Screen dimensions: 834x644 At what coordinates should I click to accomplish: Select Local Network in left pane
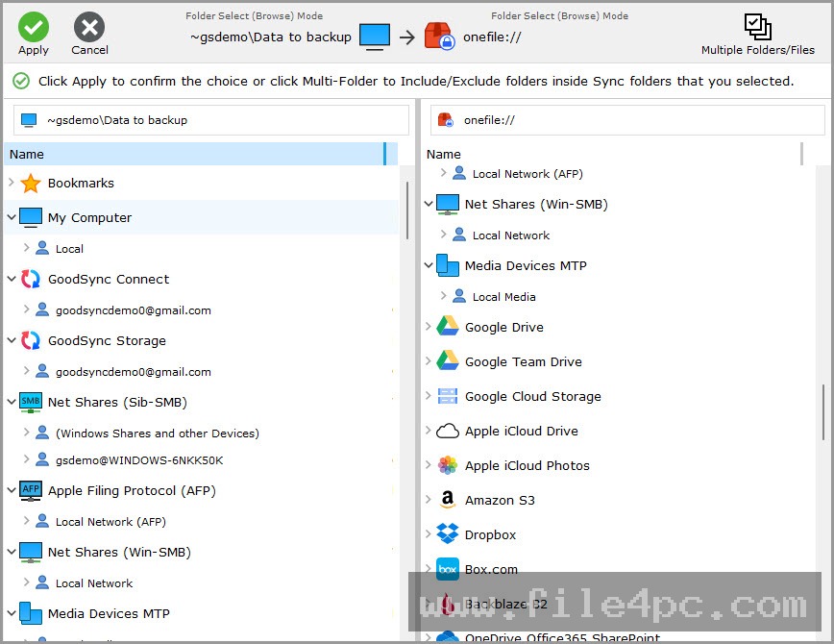click(x=94, y=583)
